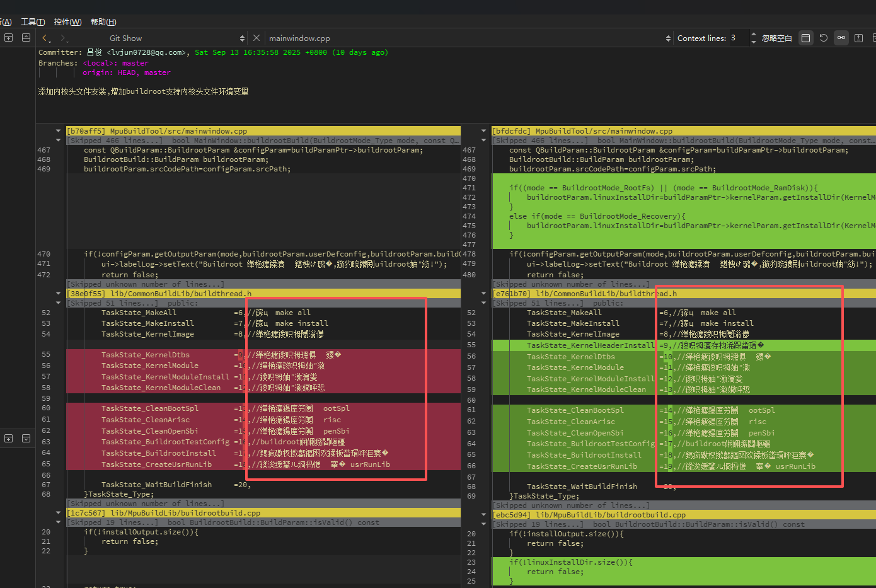Collapse the left [b70aff5] mainwindow.cpp diff section
Image resolution: width=876 pixels, height=588 pixels.
tap(59, 131)
